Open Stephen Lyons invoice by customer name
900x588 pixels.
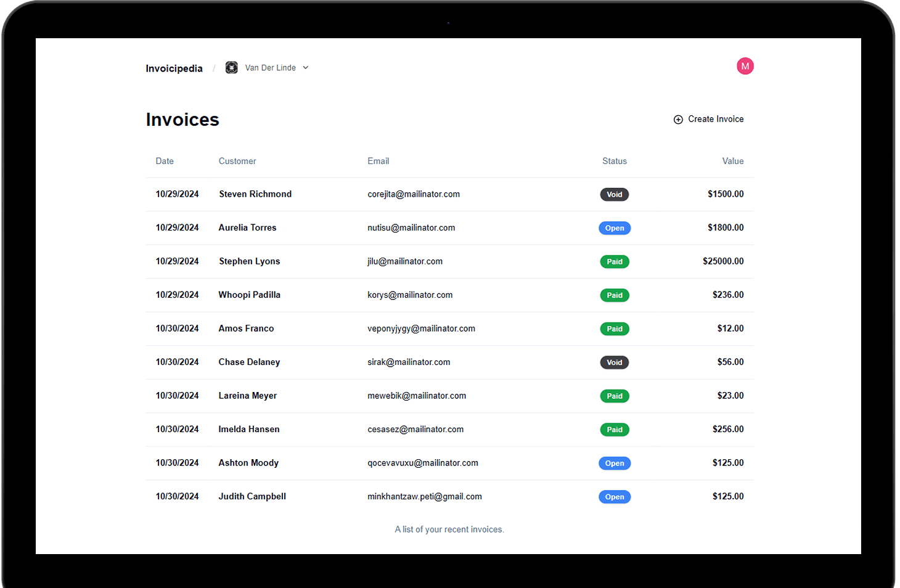(249, 261)
